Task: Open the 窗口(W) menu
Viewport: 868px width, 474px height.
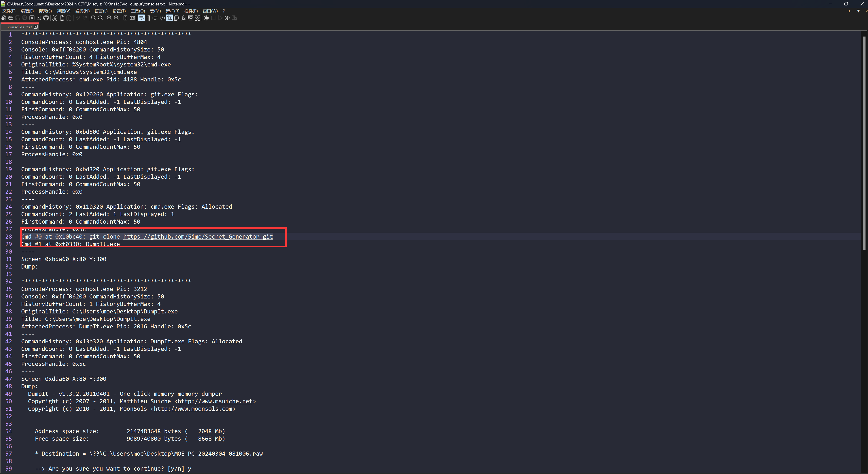Action: 210,11
